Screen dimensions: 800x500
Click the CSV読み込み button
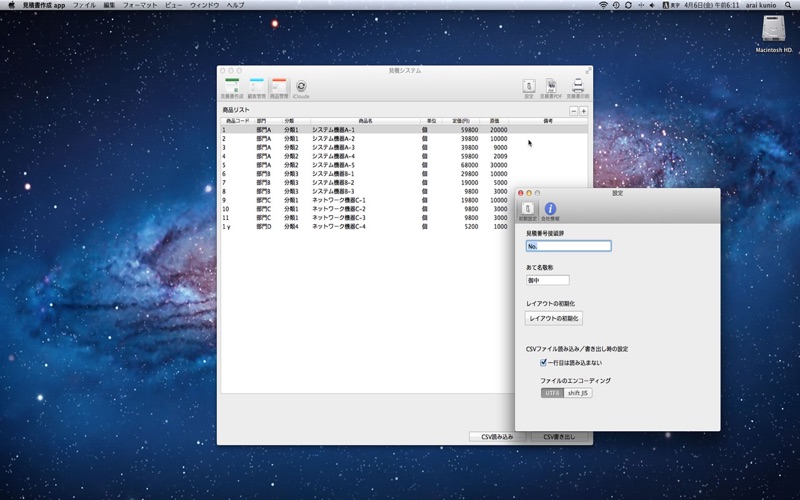pyautogui.click(x=497, y=437)
